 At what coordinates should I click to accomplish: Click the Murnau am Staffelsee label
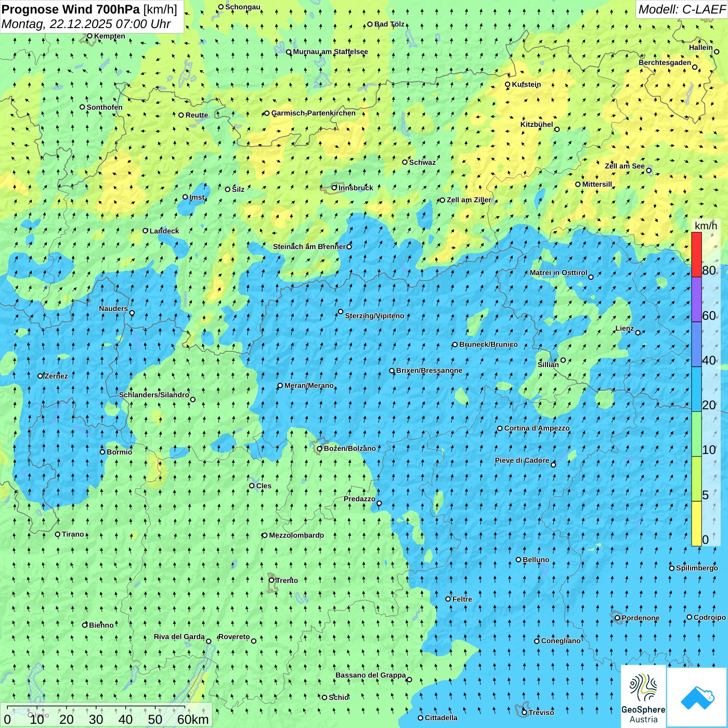(330, 51)
